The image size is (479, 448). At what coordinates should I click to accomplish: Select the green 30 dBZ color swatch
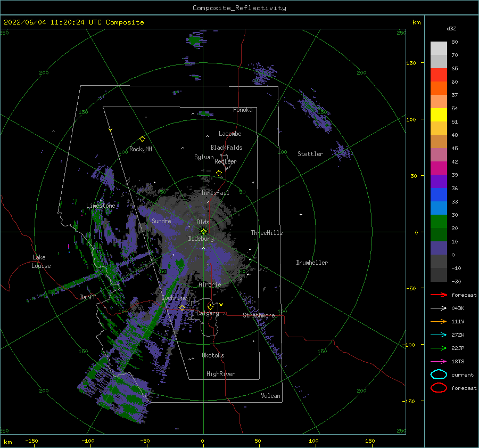click(x=439, y=221)
